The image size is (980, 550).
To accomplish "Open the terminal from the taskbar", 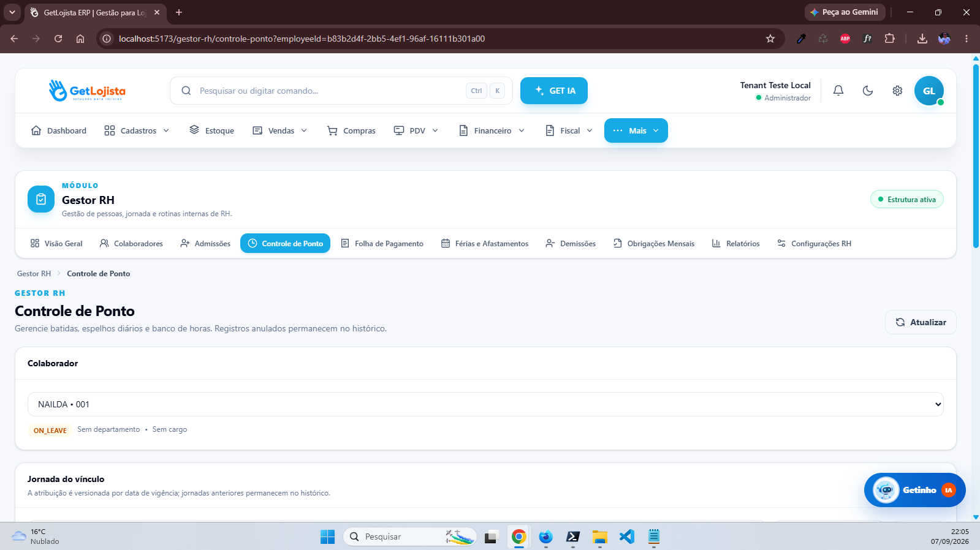I will coord(573,537).
